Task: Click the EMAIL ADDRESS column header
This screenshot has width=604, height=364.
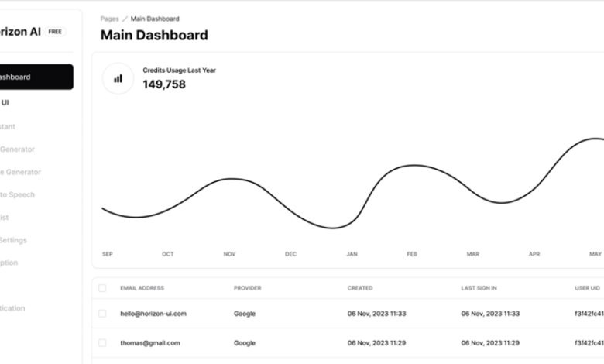Action: coord(142,288)
